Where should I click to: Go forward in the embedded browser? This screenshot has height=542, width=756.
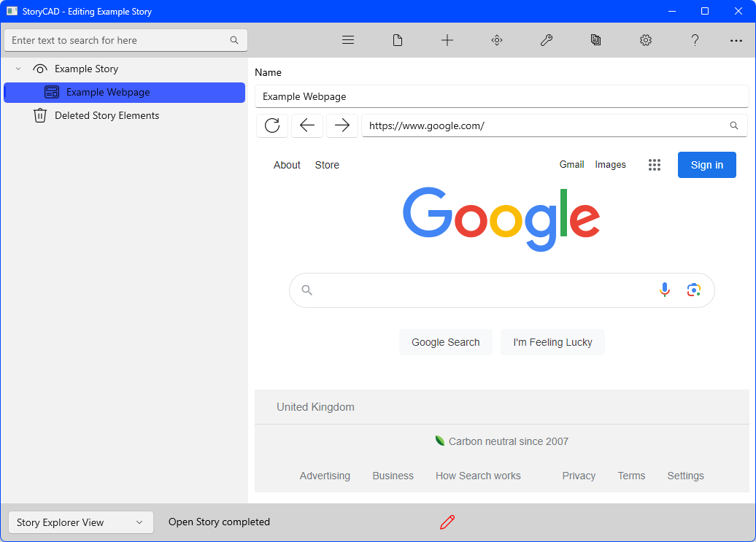(342, 125)
